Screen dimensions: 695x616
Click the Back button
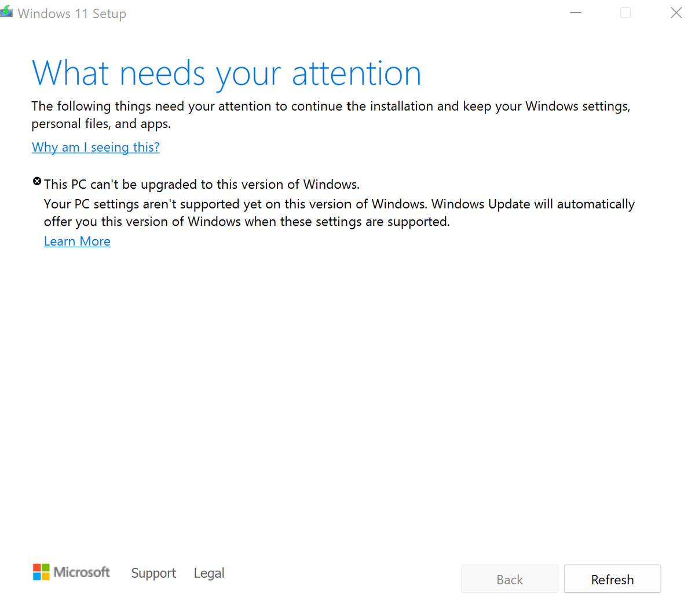[x=510, y=579]
